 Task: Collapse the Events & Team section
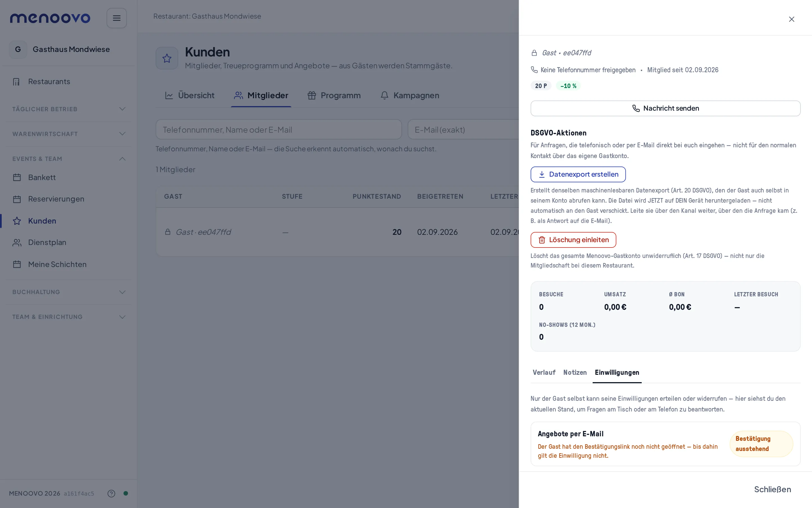click(69, 159)
